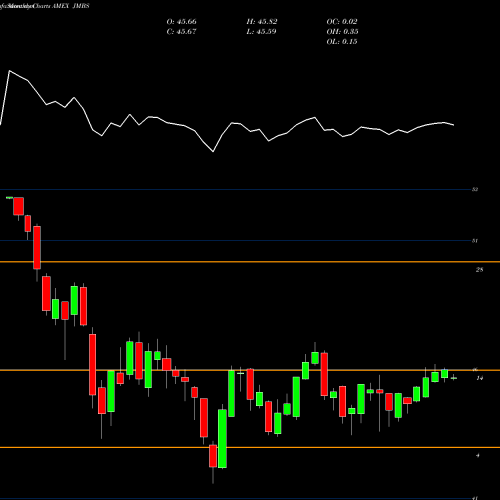
Task: Click the AMEX JMBS chart title
Action: point(71,6)
